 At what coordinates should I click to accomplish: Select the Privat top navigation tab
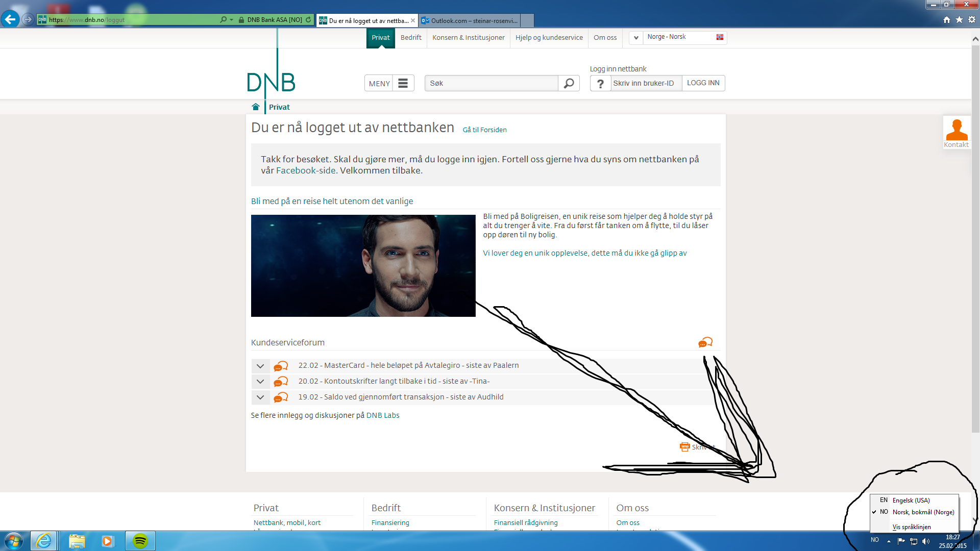coord(381,38)
